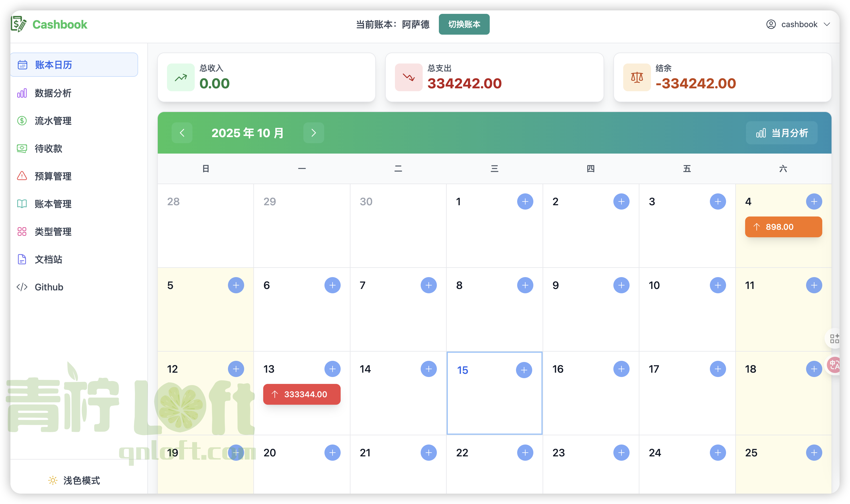Open the 数据分析 panel in sidebar

click(53, 93)
